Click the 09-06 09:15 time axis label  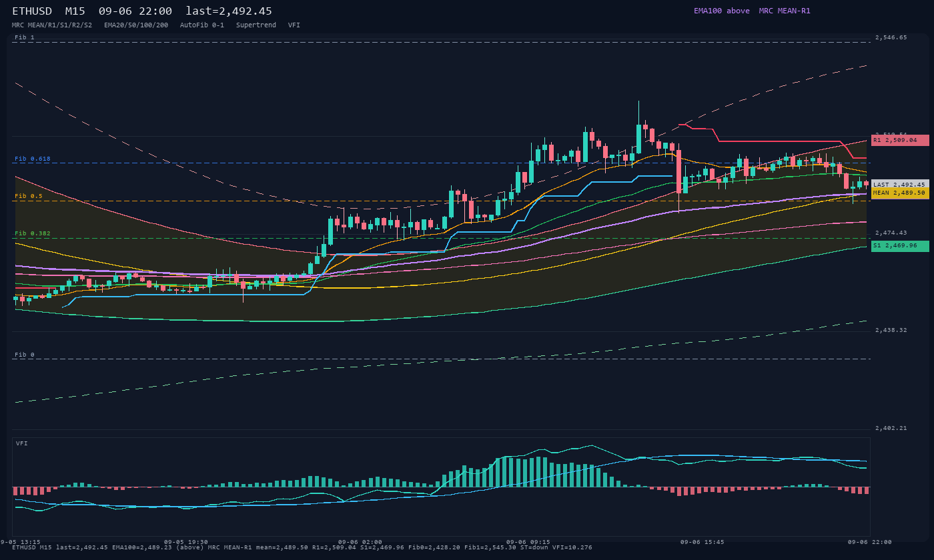pos(528,542)
